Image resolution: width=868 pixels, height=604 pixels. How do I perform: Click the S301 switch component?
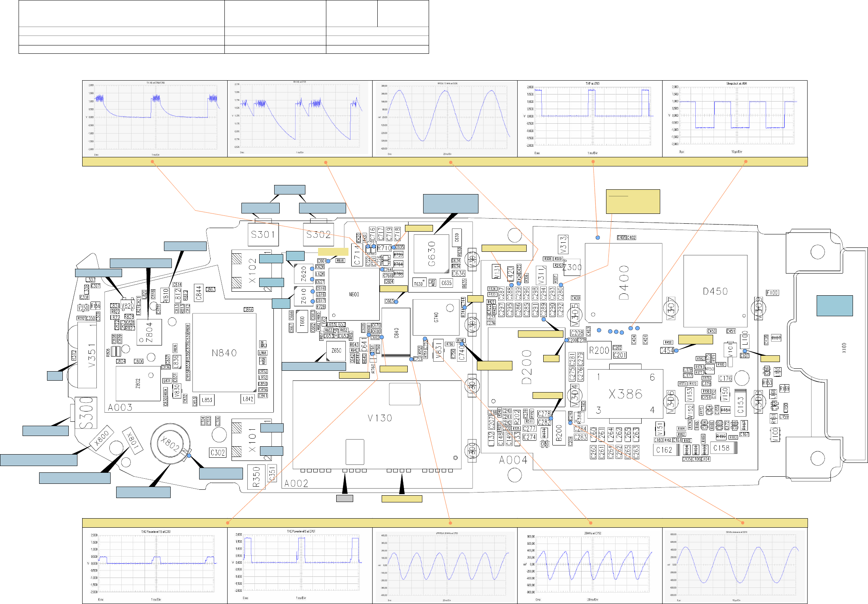tap(263, 234)
